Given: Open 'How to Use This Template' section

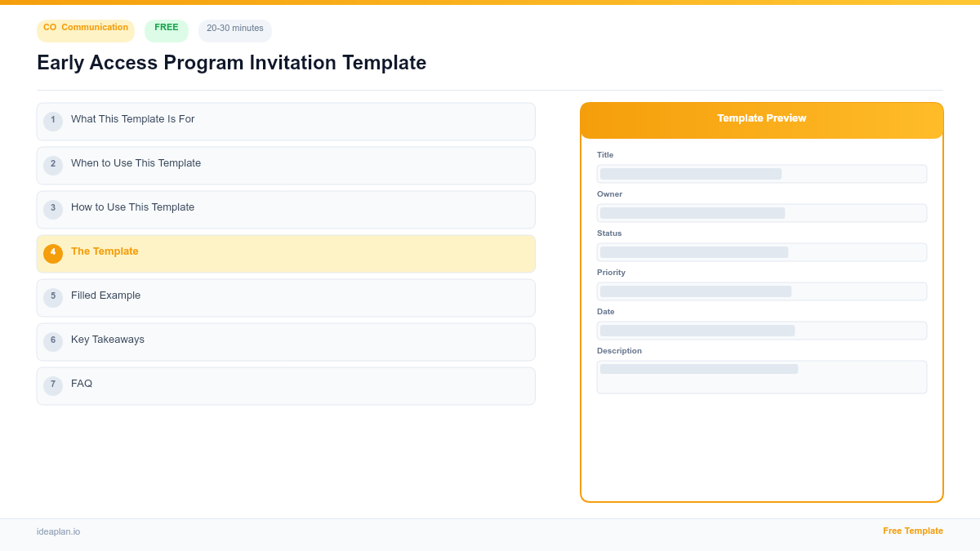Looking at the screenshot, I should [286, 210].
